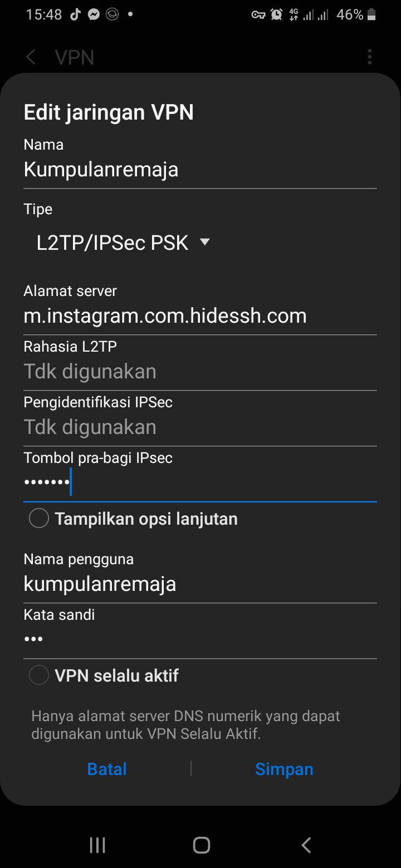Tap the home navigation button
Viewport: 401px width, 868px height.
click(201, 845)
